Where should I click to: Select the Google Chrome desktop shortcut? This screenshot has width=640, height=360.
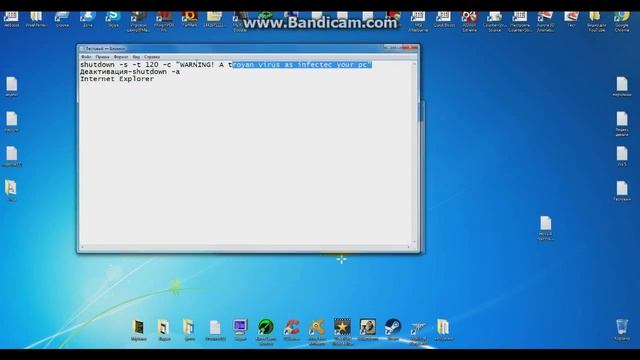(622, 21)
